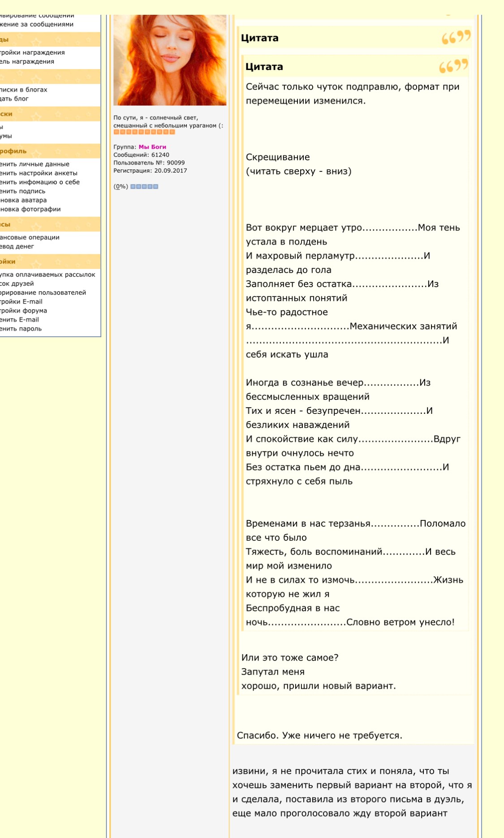Open the photo setup link ending in 'фотографии'

(30, 209)
